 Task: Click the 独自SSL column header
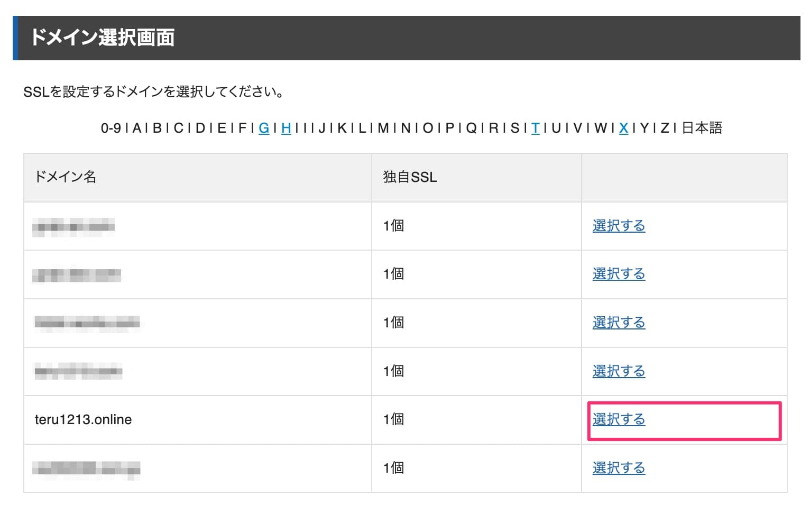click(410, 177)
